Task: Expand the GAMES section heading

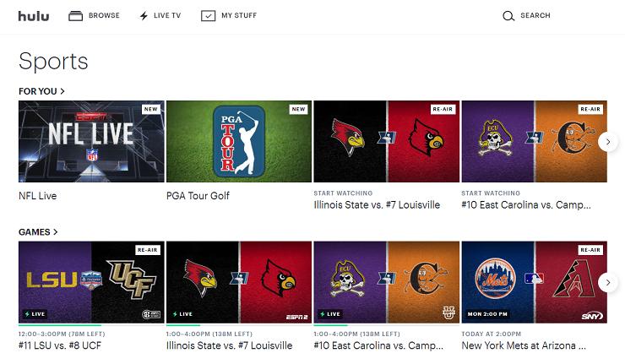Action: click(38, 232)
